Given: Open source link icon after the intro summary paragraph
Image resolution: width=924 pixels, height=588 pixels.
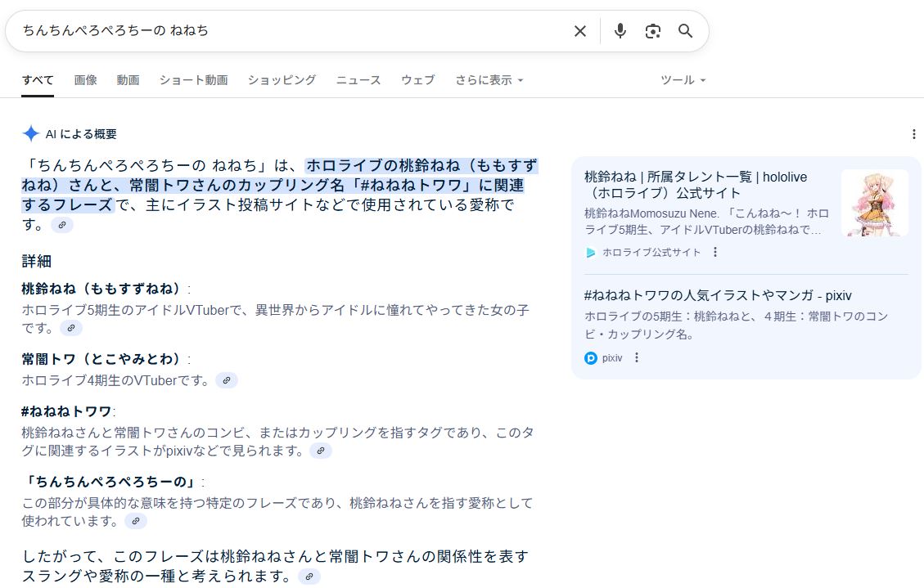Looking at the screenshot, I should (62, 225).
